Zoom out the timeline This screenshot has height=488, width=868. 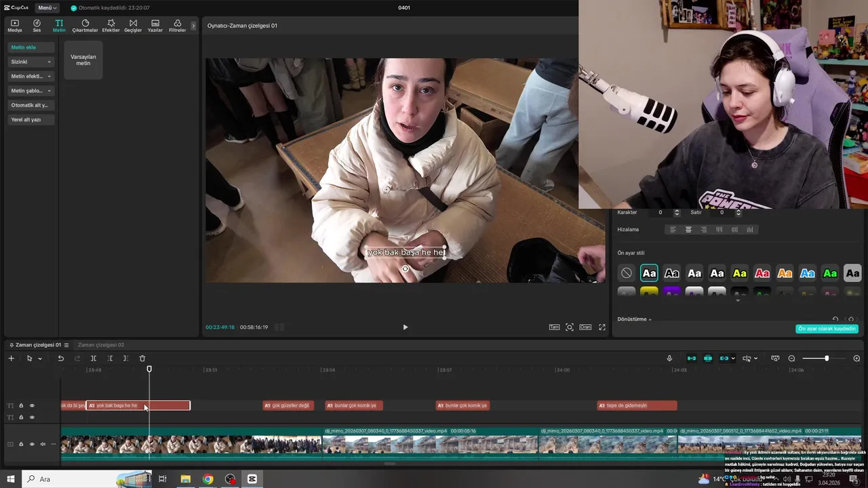coord(791,359)
